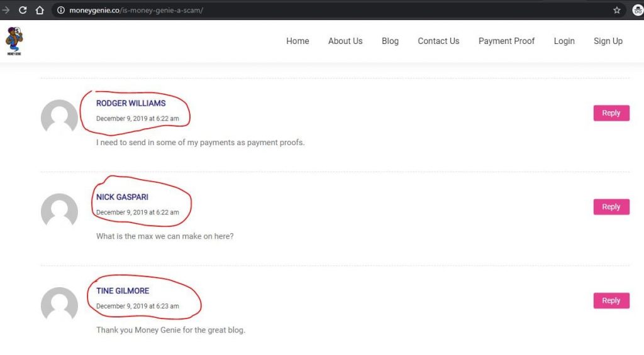The image size is (644, 355).
Task: Open the Blog menu item
Action: (x=390, y=41)
